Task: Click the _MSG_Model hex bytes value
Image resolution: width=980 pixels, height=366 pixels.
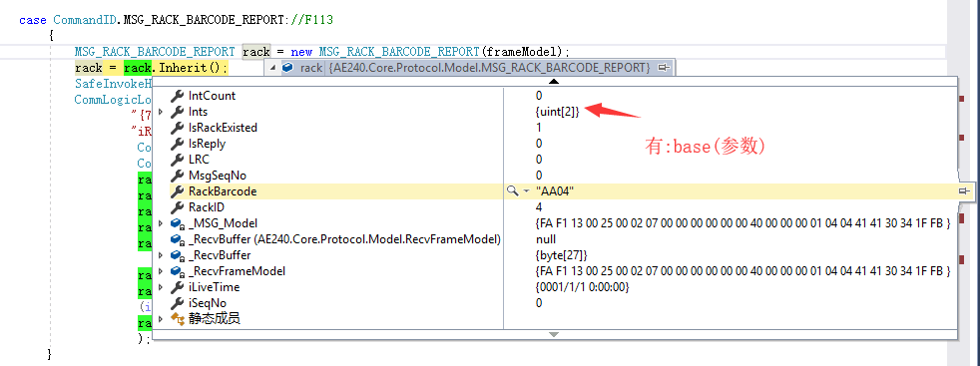Action: point(743,223)
